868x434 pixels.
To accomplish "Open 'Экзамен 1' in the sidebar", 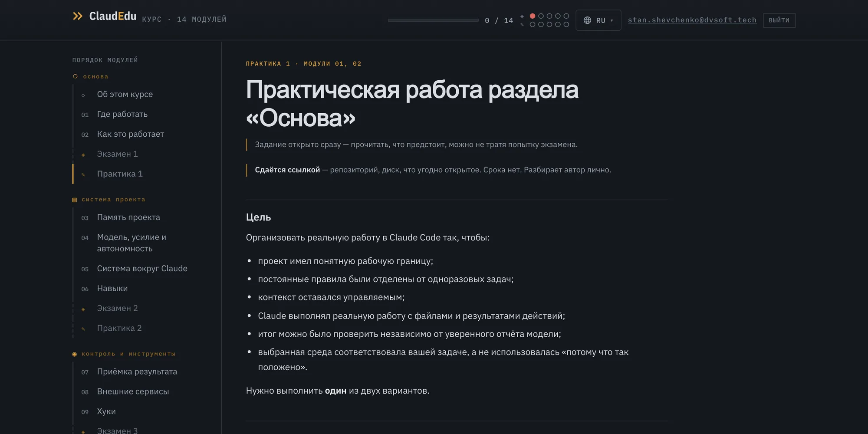I will (117, 154).
